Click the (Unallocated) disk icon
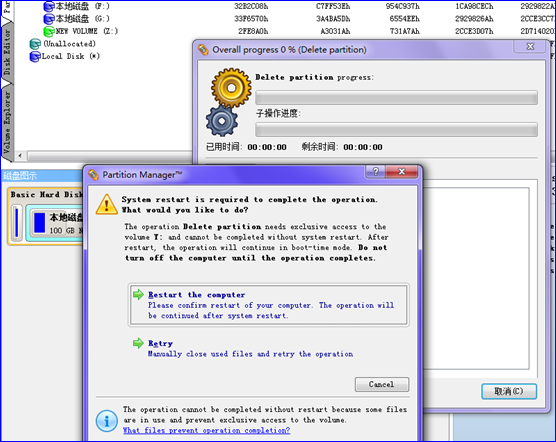The width and height of the screenshot is (556, 442). point(35,44)
